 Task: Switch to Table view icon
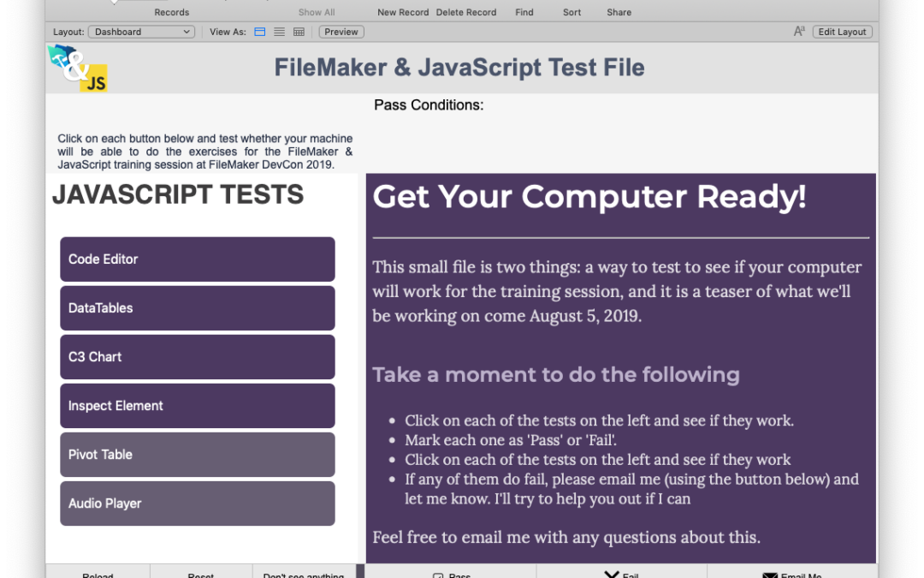pyautogui.click(x=299, y=32)
